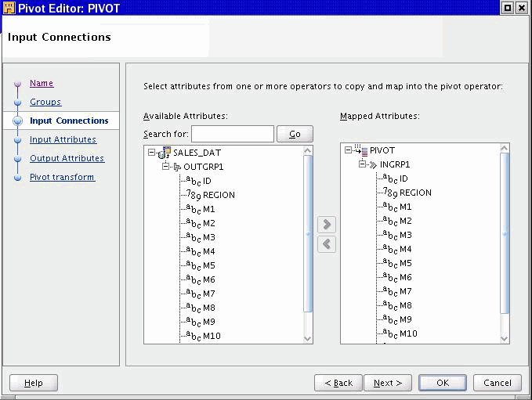The width and height of the screenshot is (532, 400).
Task: Click the INGRP1 input group icon
Action: coord(372,164)
